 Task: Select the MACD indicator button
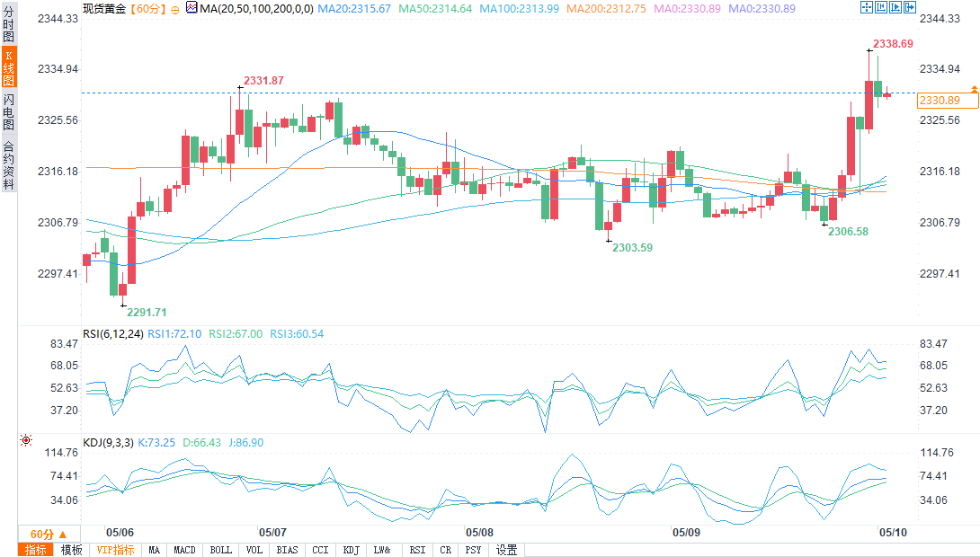click(184, 550)
